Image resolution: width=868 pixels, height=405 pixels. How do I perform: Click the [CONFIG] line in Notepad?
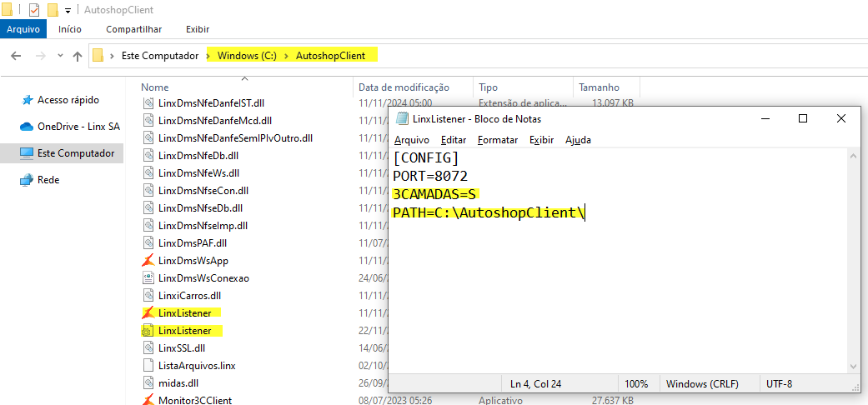[x=426, y=158]
